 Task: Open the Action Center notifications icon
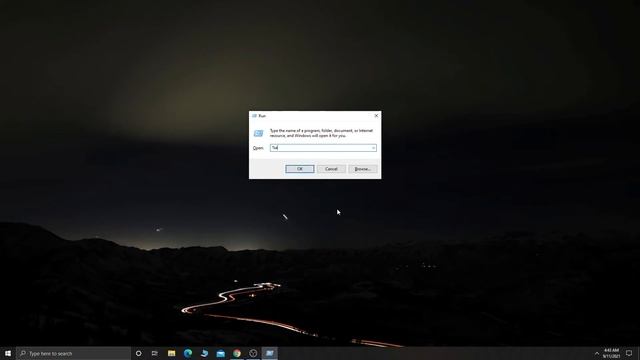pos(629,353)
